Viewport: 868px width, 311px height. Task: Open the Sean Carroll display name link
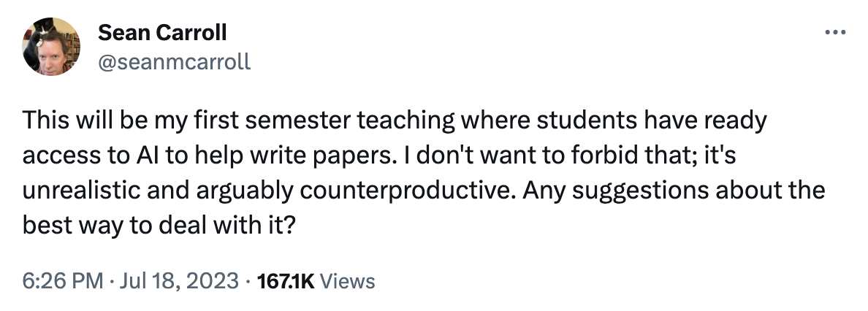(x=161, y=32)
